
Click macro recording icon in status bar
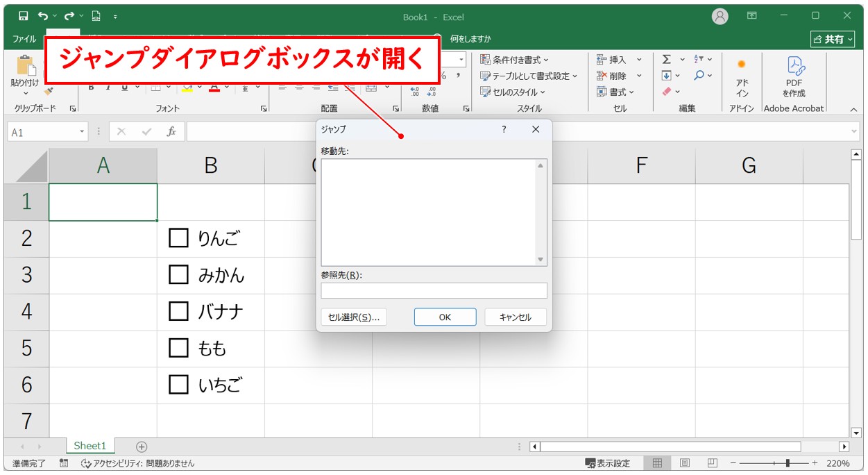(64, 463)
